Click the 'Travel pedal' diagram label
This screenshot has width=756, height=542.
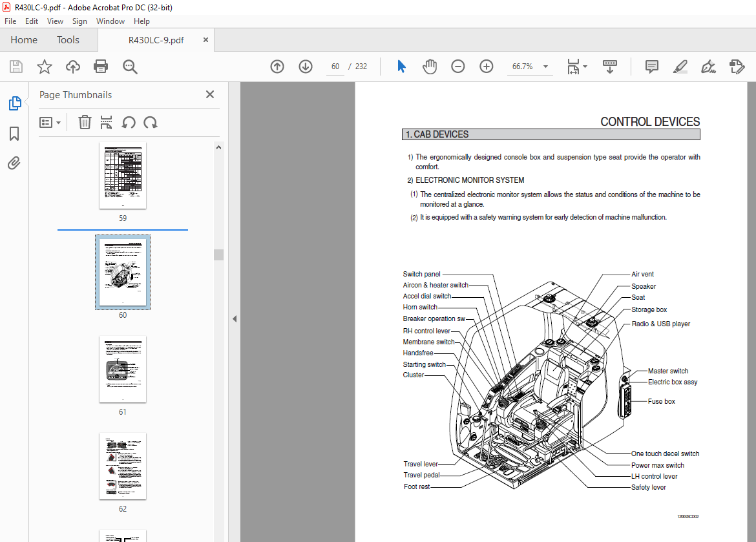point(421,475)
